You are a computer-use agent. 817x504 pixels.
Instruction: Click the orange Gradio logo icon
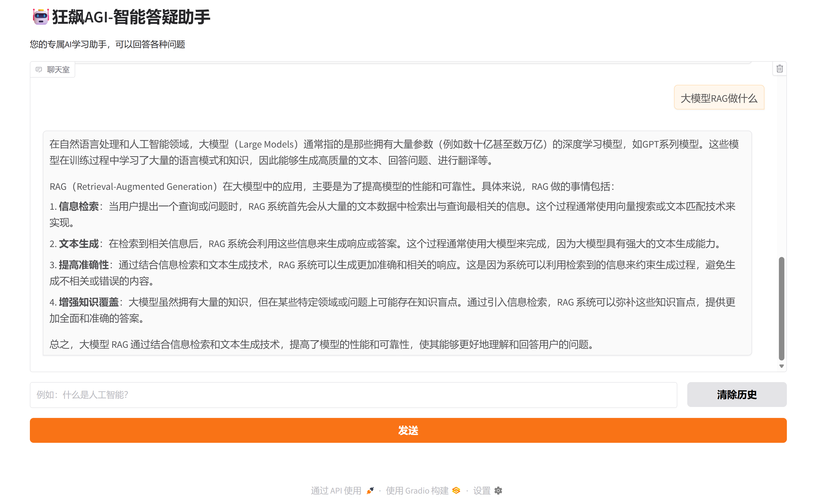point(456,490)
